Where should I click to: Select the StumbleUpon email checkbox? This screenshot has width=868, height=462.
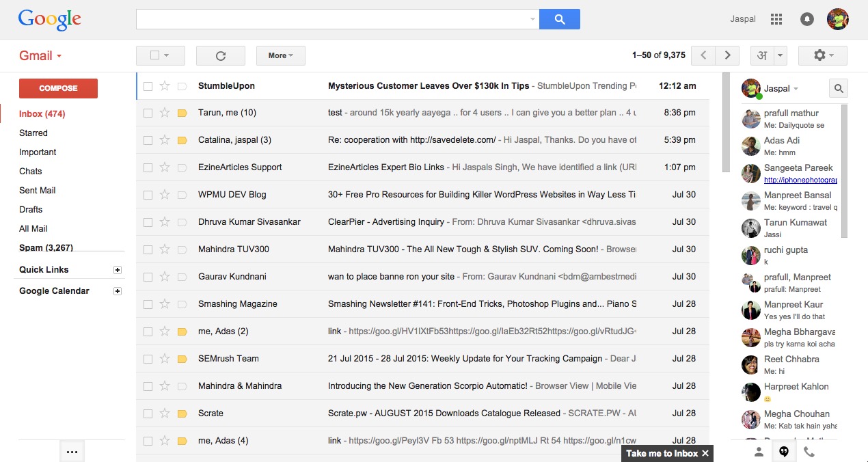click(148, 86)
